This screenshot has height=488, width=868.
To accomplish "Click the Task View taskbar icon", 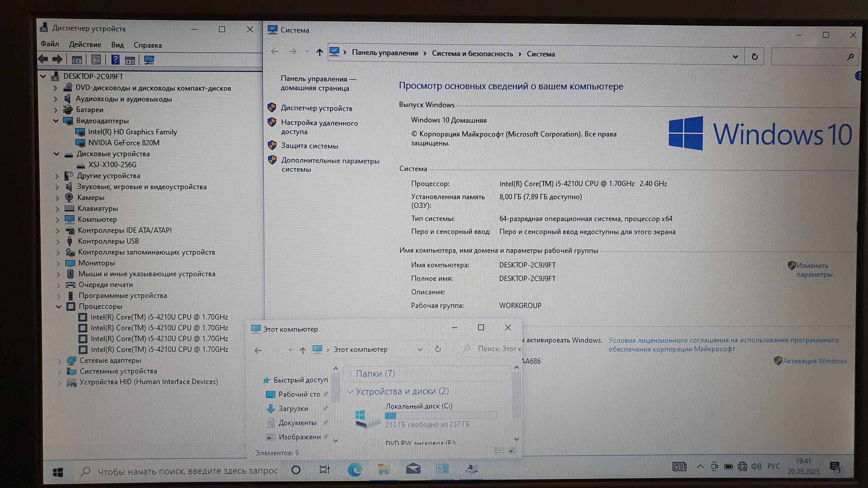I will tap(324, 469).
